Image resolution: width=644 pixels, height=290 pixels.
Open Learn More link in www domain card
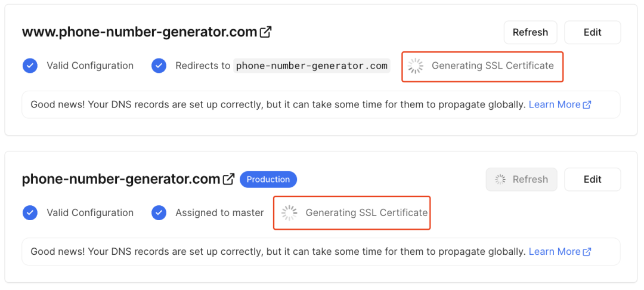click(x=555, y=104)
